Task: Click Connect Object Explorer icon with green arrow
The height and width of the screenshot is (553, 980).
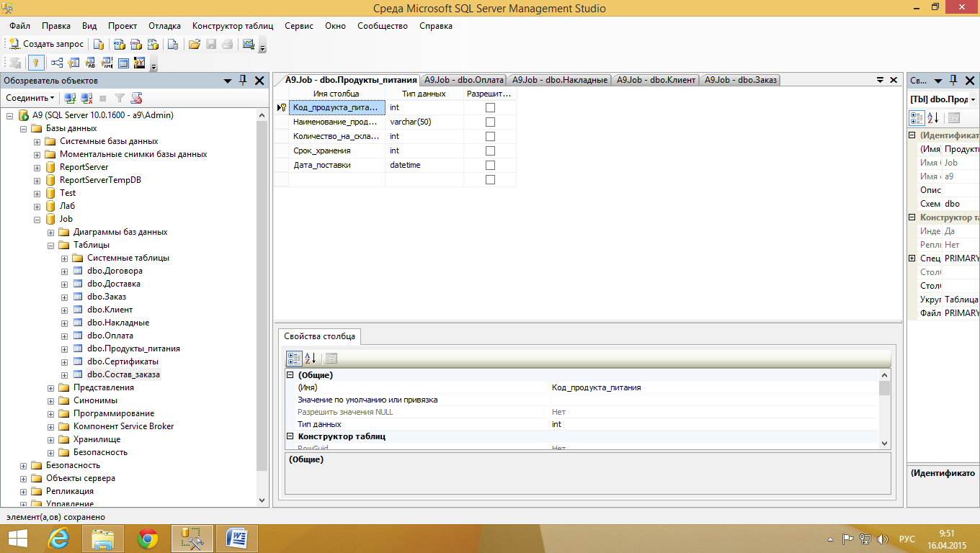Action: [70, 98]
